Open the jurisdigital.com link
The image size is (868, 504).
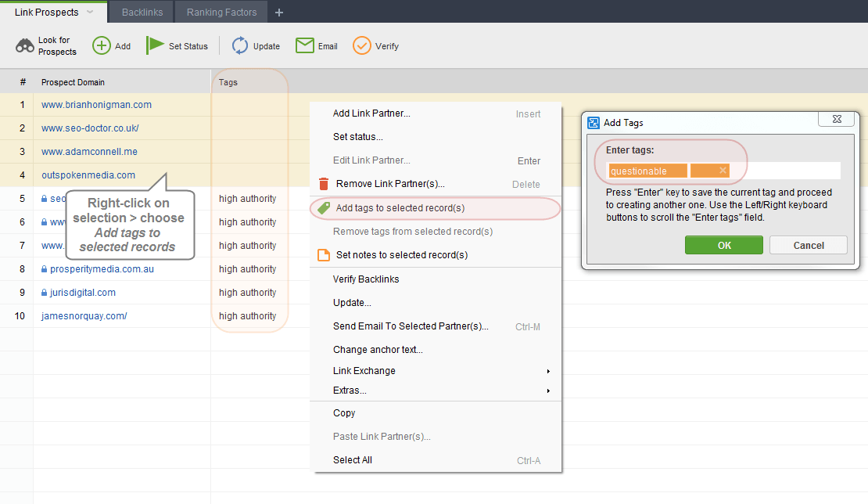(x=83, y=293)
